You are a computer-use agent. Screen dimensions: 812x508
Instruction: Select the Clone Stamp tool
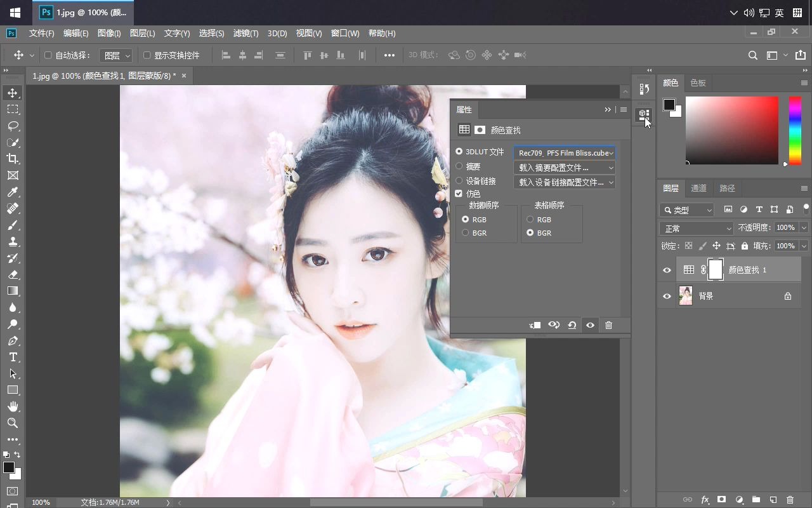(x=13, y=241)
